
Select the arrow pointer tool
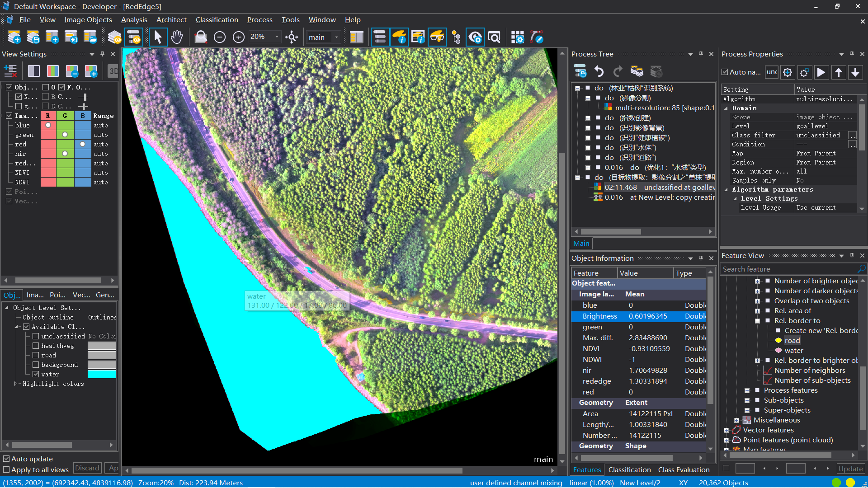pos(158,38)
